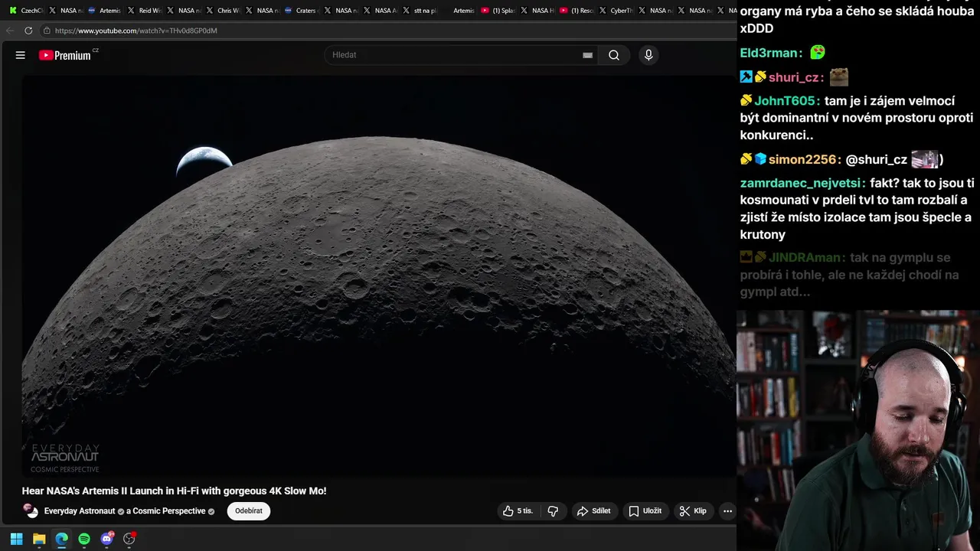The height and width of the screenshot is (551, 980).
Task: Reload the page with the refresh icon
Action: coord(28,31)
